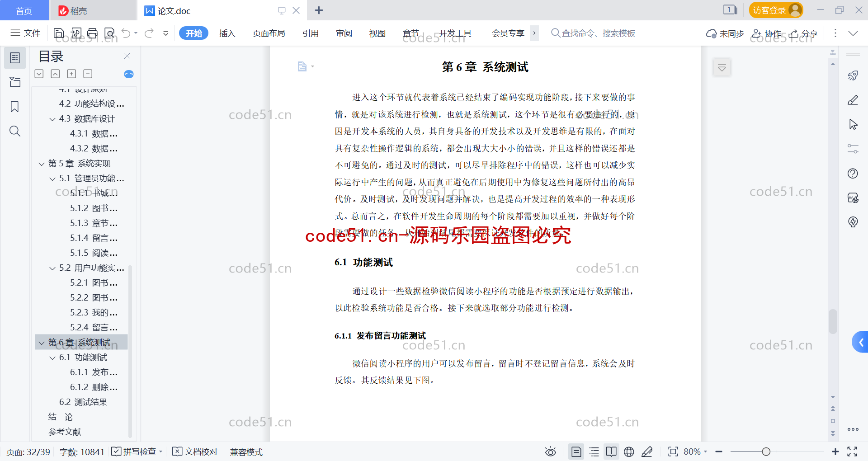This screenshot has width=868, height=461.
Task: Click the zoom slider handle
Action: pos(766,452)
